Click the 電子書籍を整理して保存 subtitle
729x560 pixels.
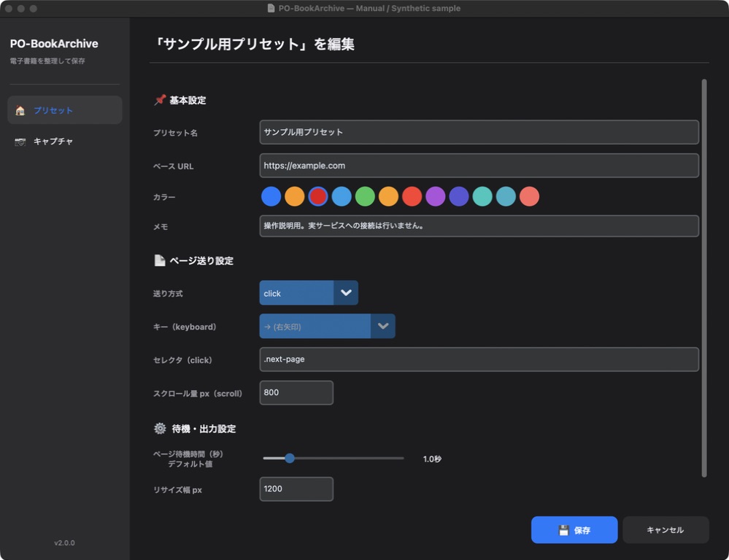point(47,61)
